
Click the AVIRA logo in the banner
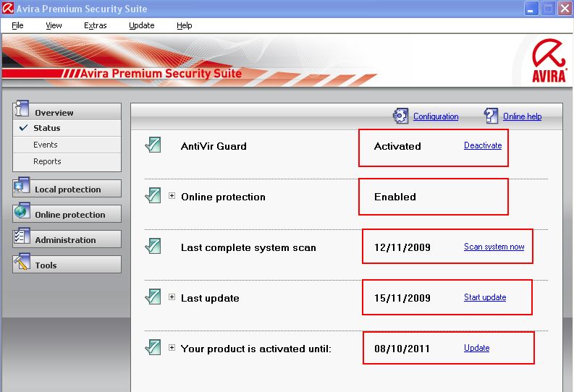(549, 61)
